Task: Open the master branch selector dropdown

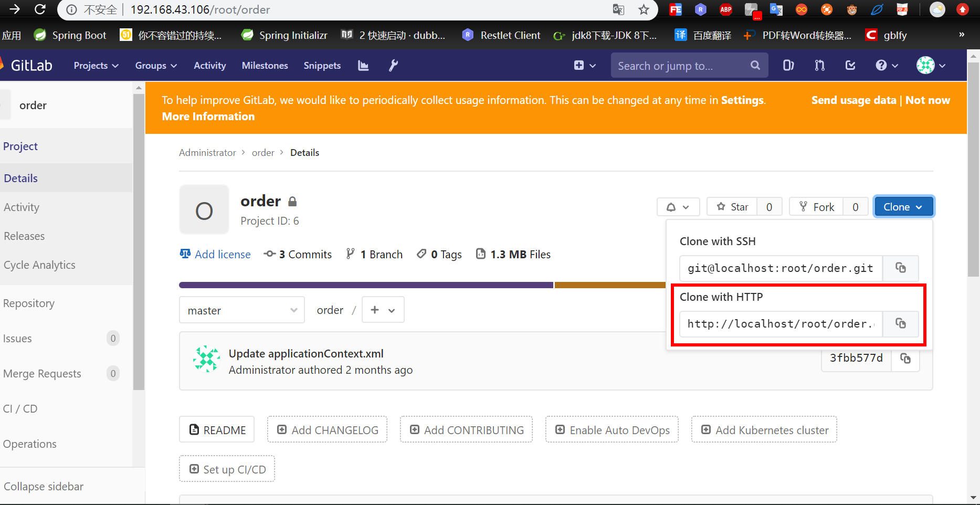Action: click(242, 310)
